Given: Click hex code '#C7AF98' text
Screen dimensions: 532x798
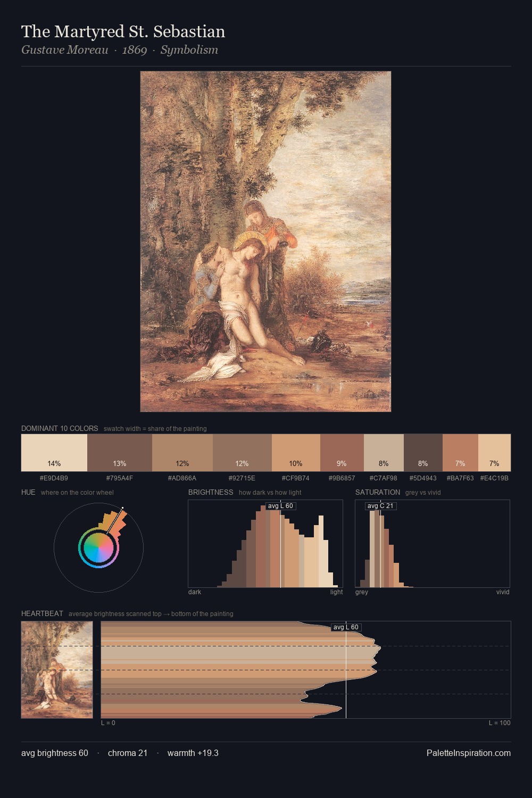Looking at the screenshot, I should point(384,478).
